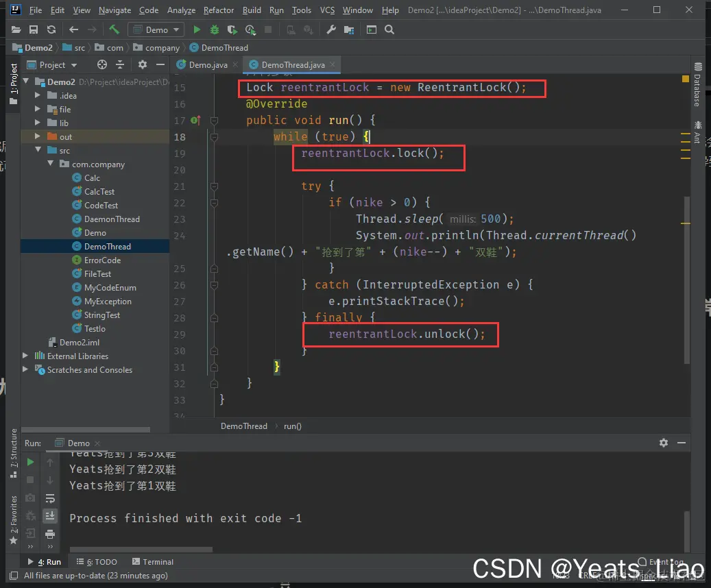This screenshot has height=588, width=711.
Task: Expand the out folder
Action: point(38,136)
